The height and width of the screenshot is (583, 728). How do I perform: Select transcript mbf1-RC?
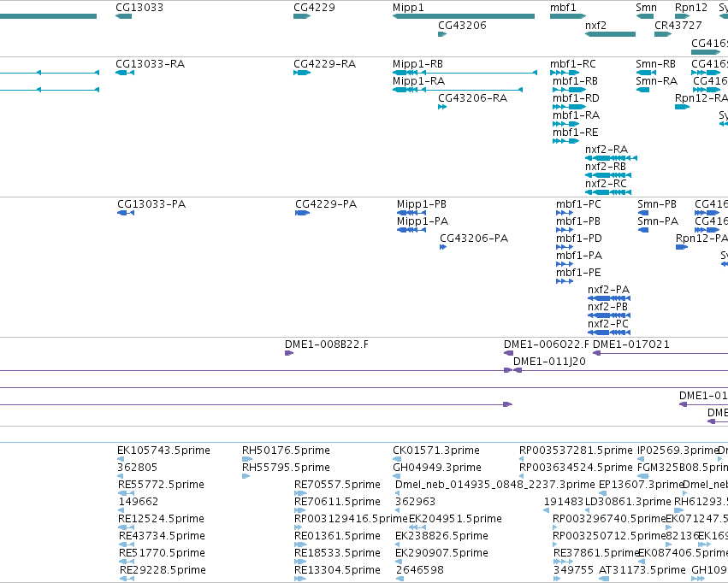click(x=565, y=73)
